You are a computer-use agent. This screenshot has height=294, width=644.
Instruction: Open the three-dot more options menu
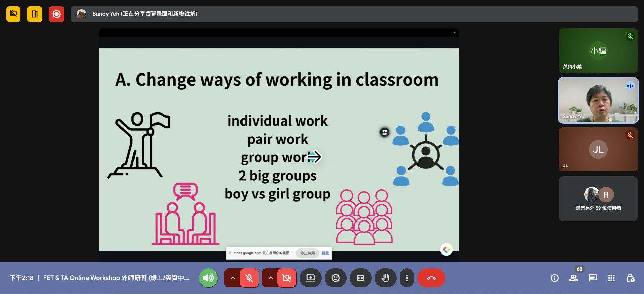click(407, 278)
